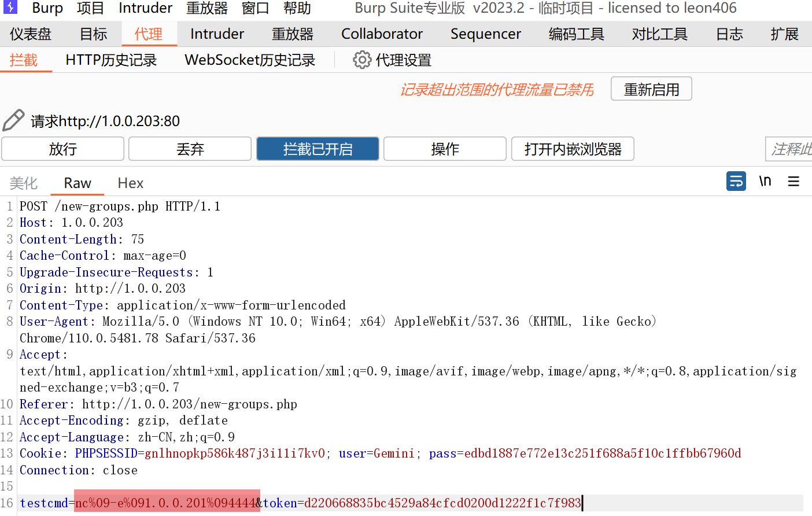Toggle the show non-printable \n icon
Viewport: 812px width, 516px height.
[x=765, y=181]
